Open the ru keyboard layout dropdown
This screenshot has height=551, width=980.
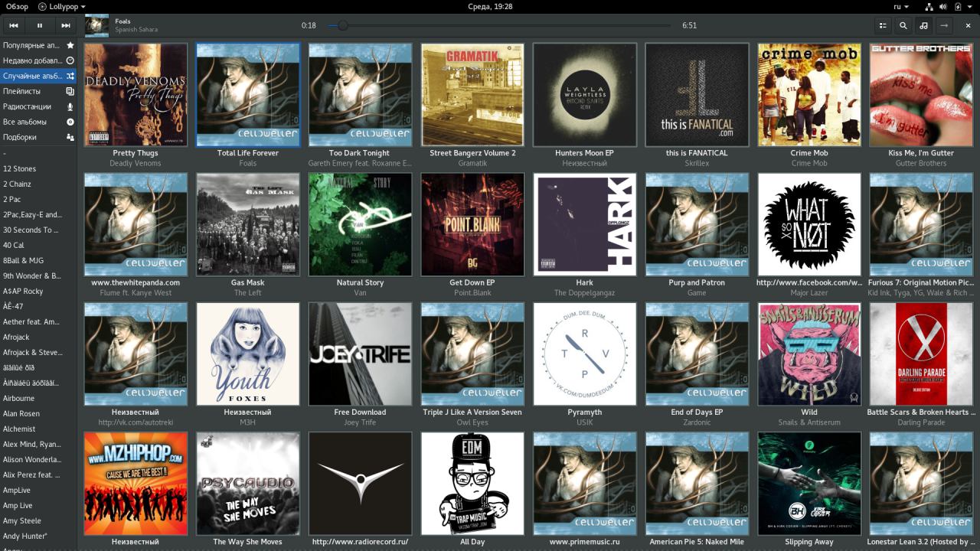[900, 6]
